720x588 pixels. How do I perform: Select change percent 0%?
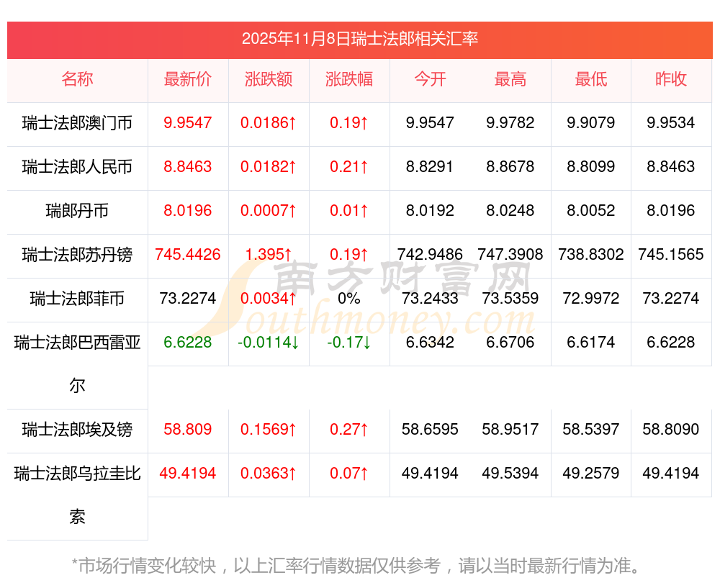coord(349,299)
